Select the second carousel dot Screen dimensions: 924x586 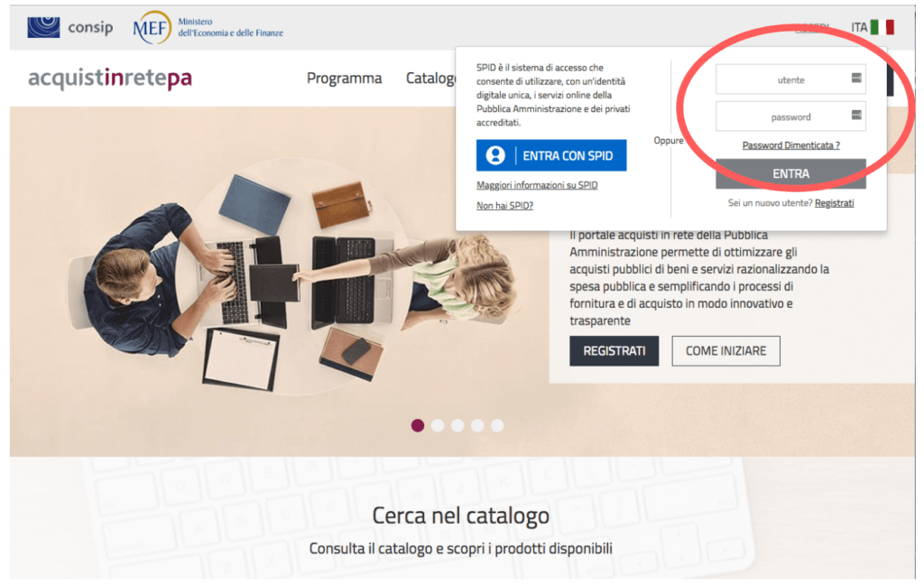(x=438, y=425)
